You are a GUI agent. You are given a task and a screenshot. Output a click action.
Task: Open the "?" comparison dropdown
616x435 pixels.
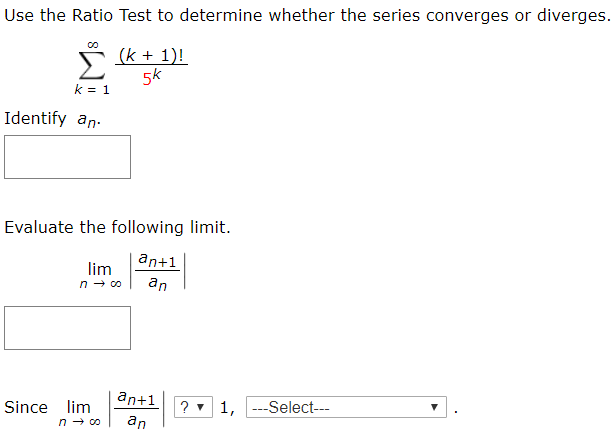pyautogui.click(x=193, y=407)
